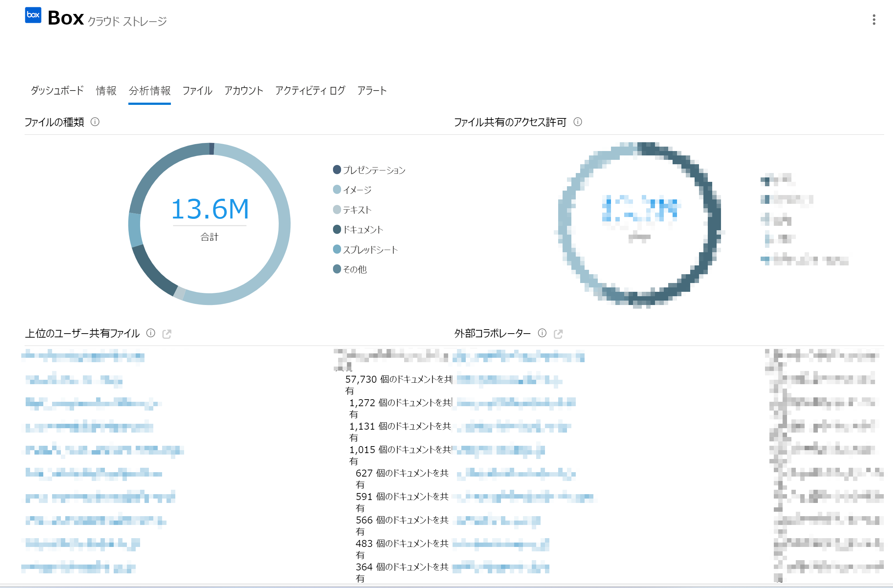Open the three-dot more options menu
The image size is (893, 588).
point(874,19)
